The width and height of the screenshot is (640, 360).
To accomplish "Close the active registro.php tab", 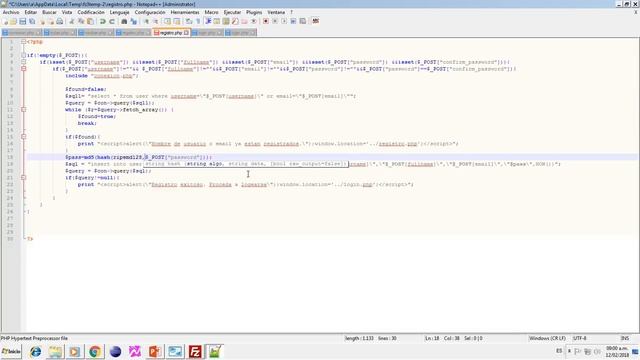I will point(186,33).
